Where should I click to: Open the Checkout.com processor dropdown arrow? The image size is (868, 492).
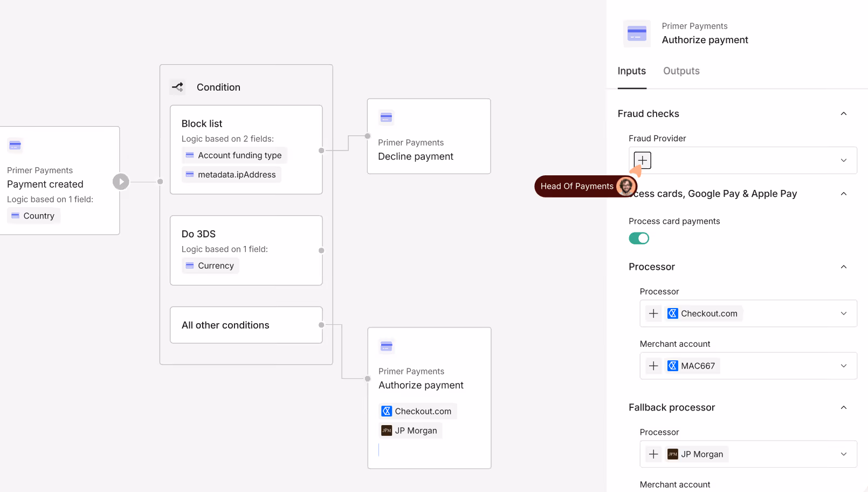pos(844,313)
